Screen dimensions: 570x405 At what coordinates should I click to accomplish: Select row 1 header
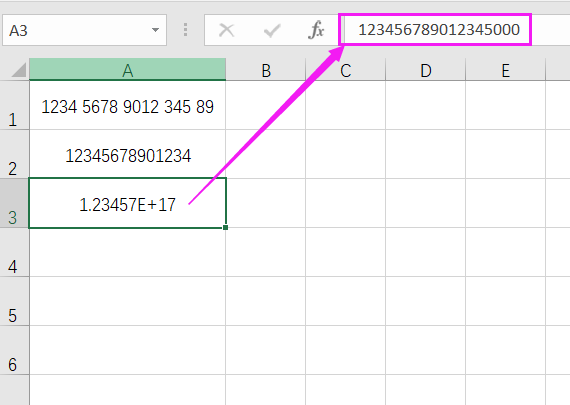point(14,105)
